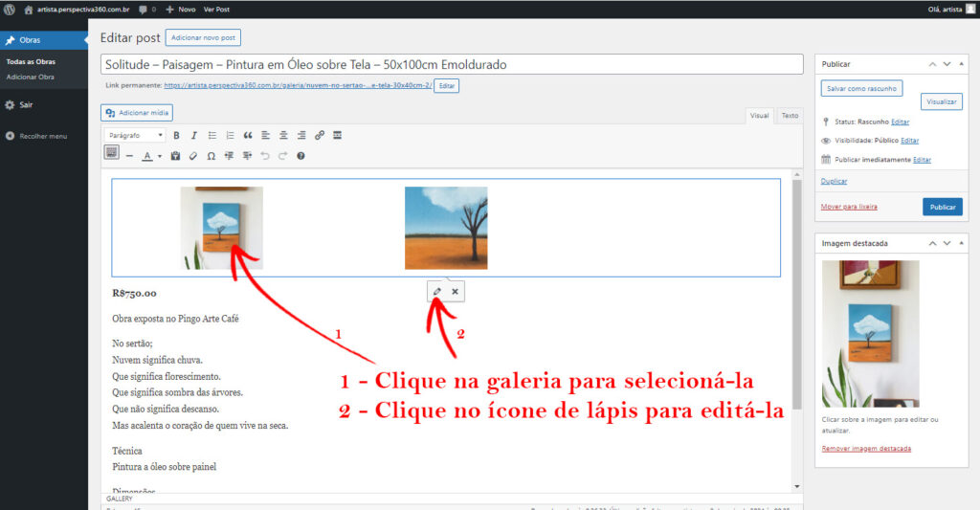The height and width of the screenshot is (510, 980).
Task: Increase paragraph indent
Action: tap(248, 156)
